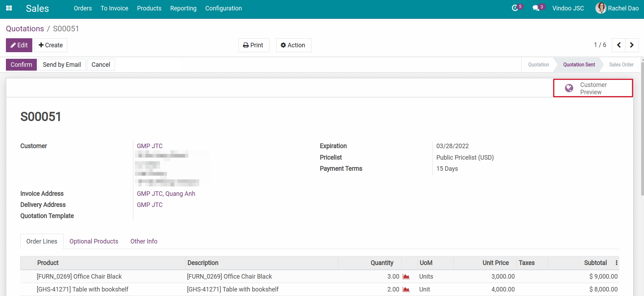This screenshot has width=644, height=296.
Task: Open customer GMP JTC link
Action: pos(150,146)
